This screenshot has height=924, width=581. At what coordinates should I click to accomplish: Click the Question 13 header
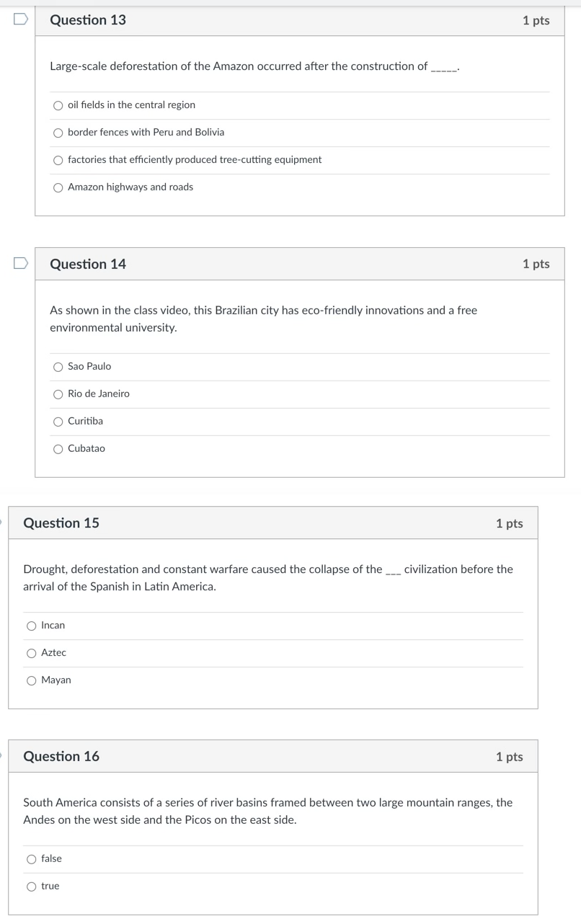click(87, 20)
